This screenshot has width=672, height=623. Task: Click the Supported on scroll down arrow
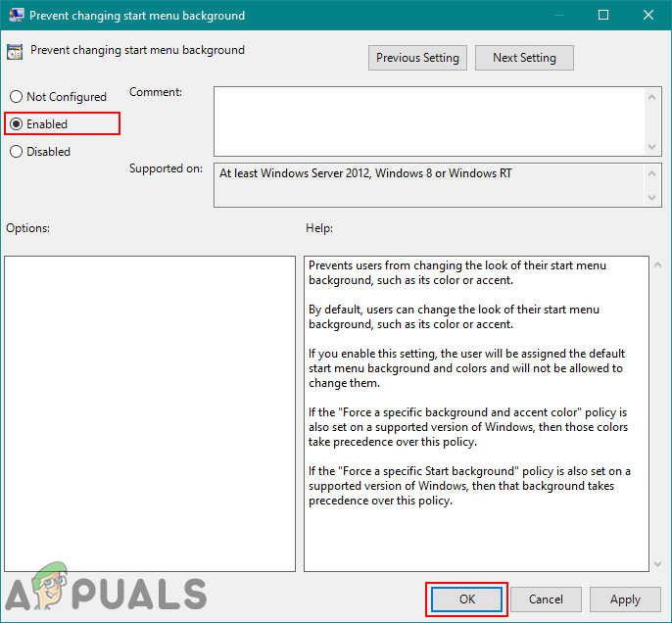(651, 198)
